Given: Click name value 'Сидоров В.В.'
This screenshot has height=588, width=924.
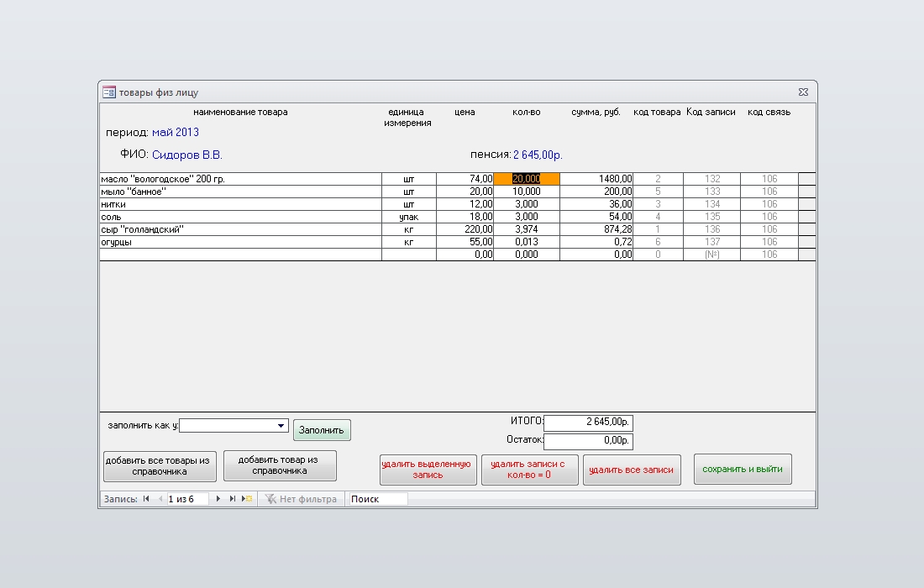Looking at the screenshot, I should (187, 155).
